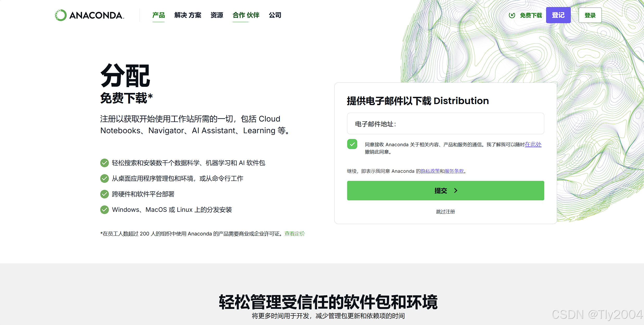The width and height of the screenshot is (644, 325).
Task: Click the green checkmark icon beside 跨硬件和软件平台部署
Action: pyautogui.click(x=104, y=194)
